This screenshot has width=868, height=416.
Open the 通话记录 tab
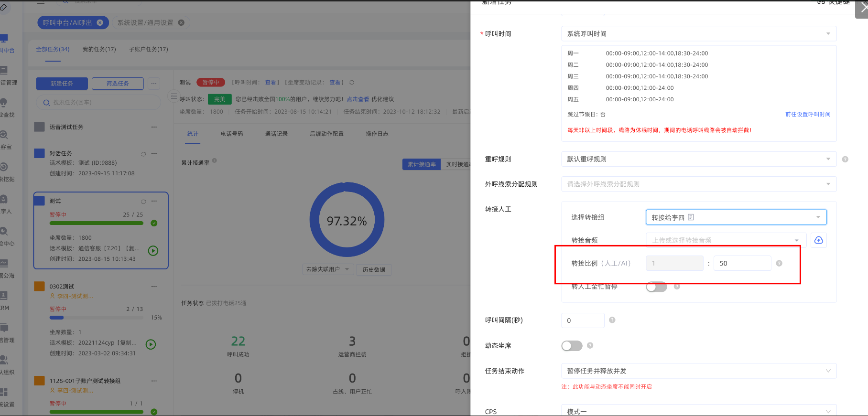coord(276,134)
